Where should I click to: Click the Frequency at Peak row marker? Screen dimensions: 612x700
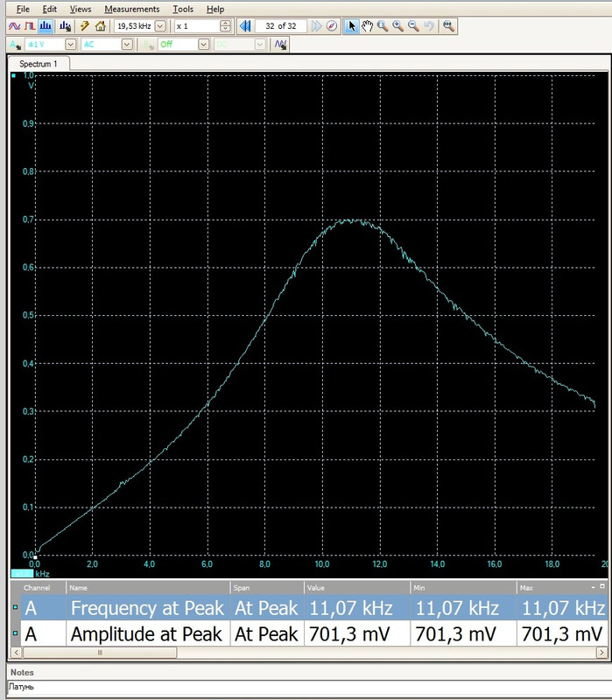(x=15, y=607)
